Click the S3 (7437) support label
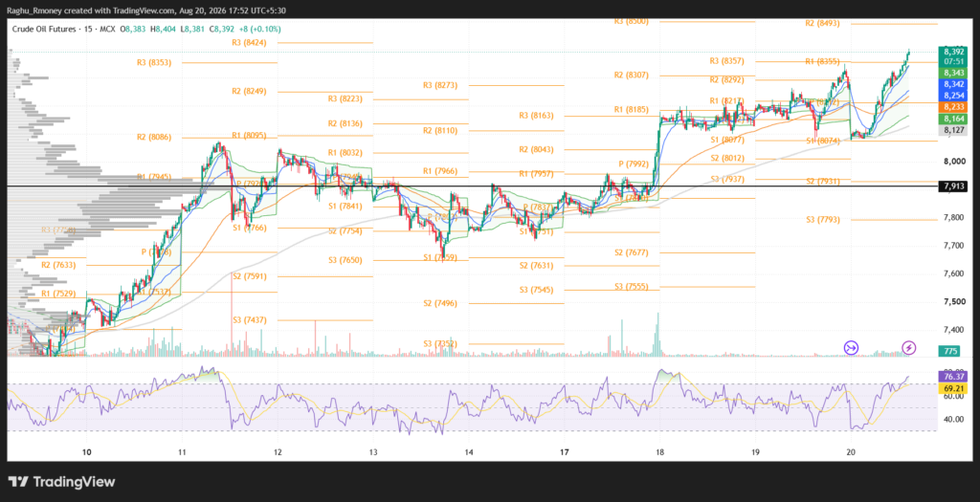Image resolution: width=980 pixels, height=502 pixels. point(250,319)
